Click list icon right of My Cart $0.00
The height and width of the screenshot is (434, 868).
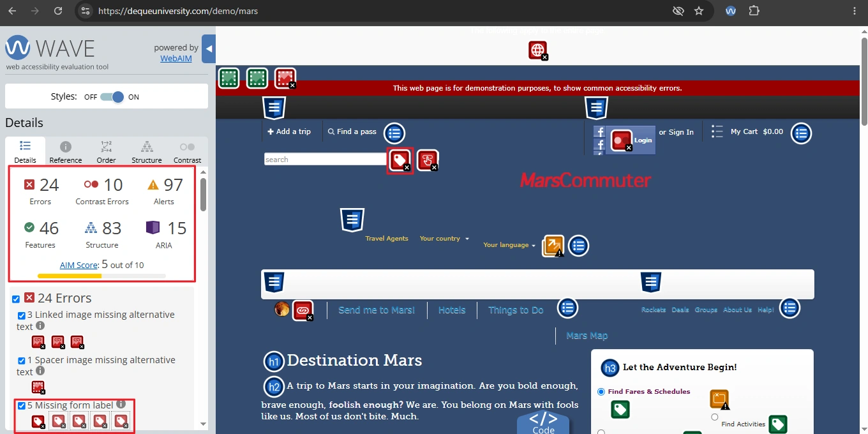tap(801, 133)
